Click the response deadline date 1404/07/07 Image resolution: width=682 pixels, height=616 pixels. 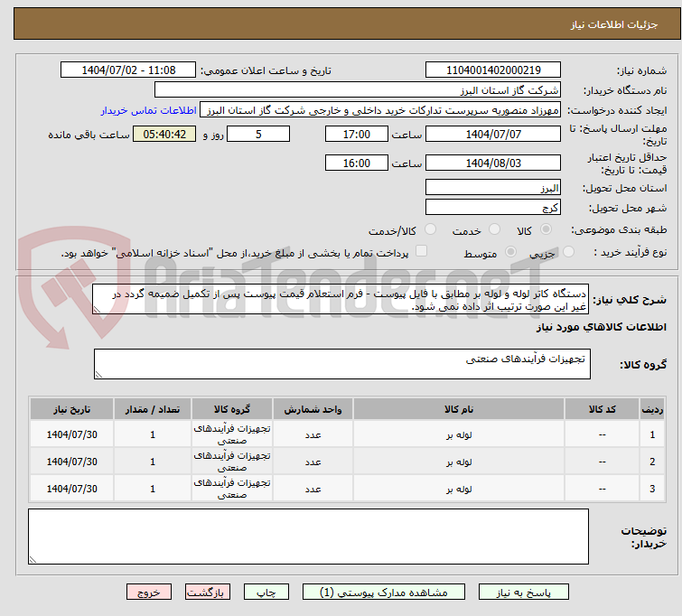point(493,134)
